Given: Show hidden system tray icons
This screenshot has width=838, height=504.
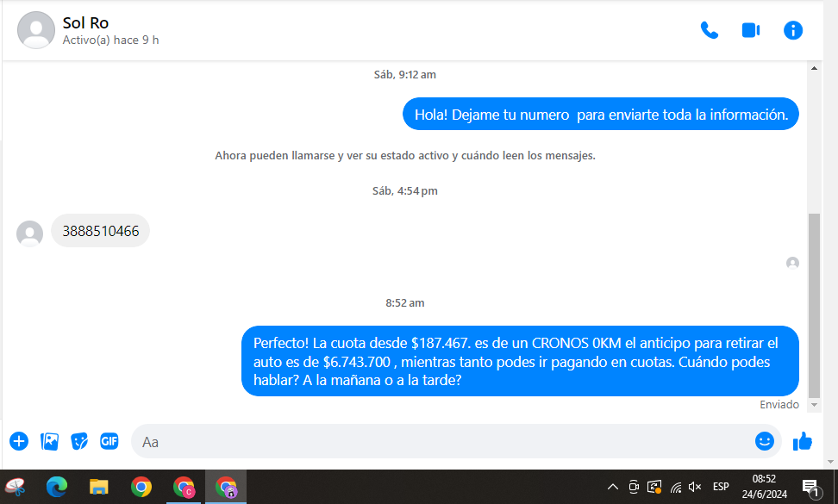Looking at the screenshot, I should (613, 487).
